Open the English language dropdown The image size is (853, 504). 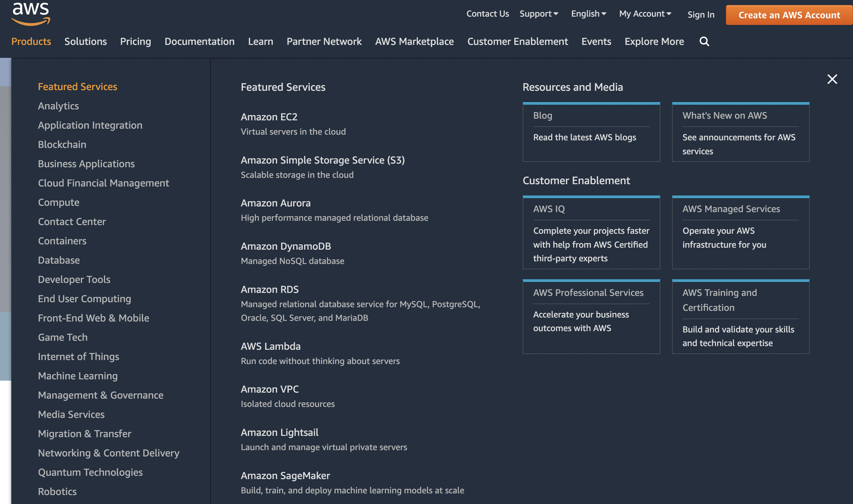[588, 14]
